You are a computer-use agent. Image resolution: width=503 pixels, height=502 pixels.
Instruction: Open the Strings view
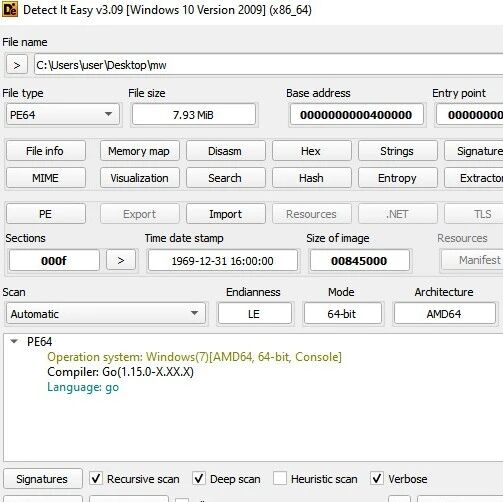(398, 151)
